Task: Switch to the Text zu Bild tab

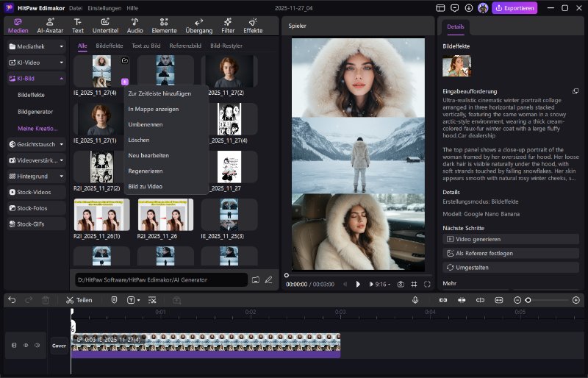Action: pyautogui.click(x=146, y=46)
